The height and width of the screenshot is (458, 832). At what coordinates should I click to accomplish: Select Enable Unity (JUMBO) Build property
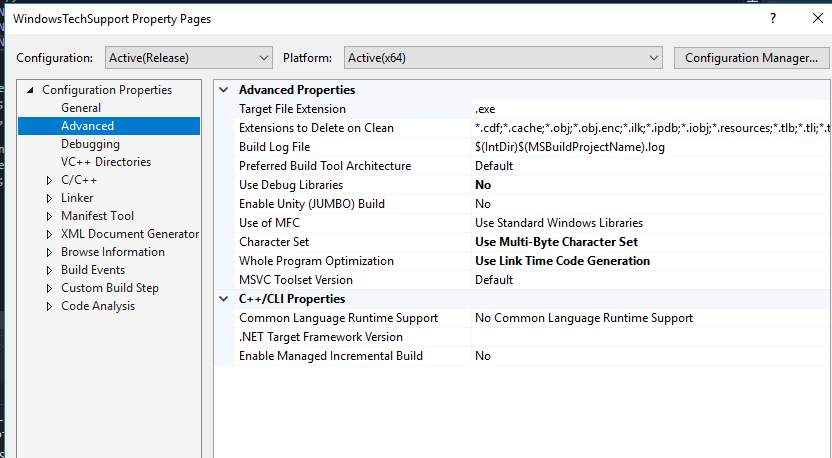click(x=311, y=204)
